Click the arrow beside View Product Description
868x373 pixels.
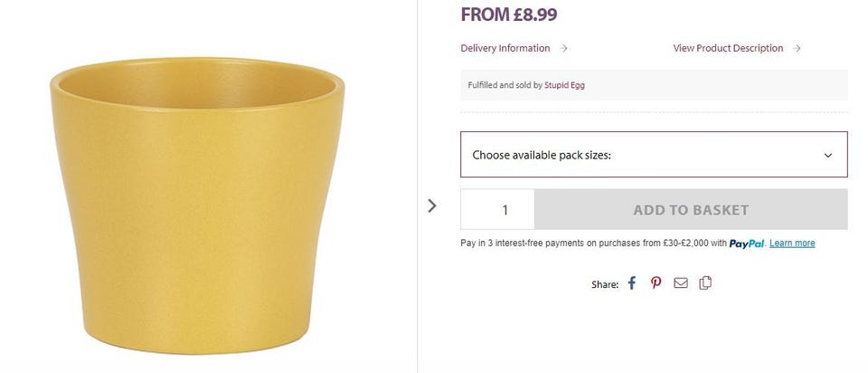797,49
